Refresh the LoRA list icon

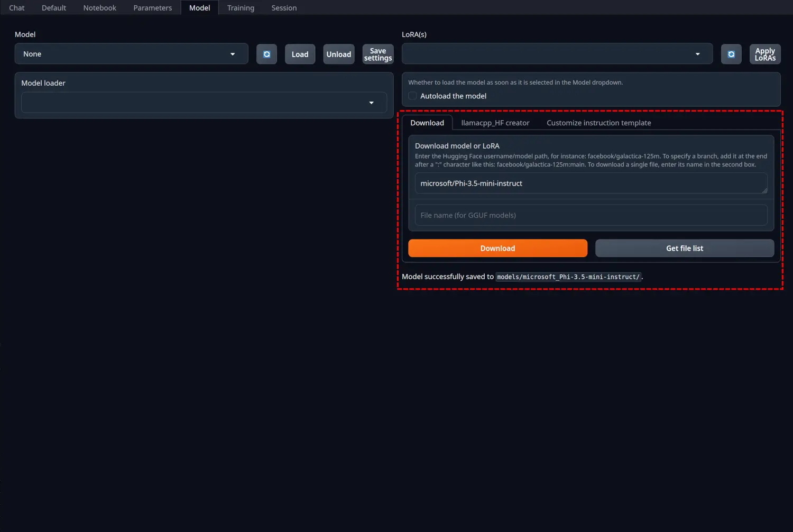tap(731, 54)
